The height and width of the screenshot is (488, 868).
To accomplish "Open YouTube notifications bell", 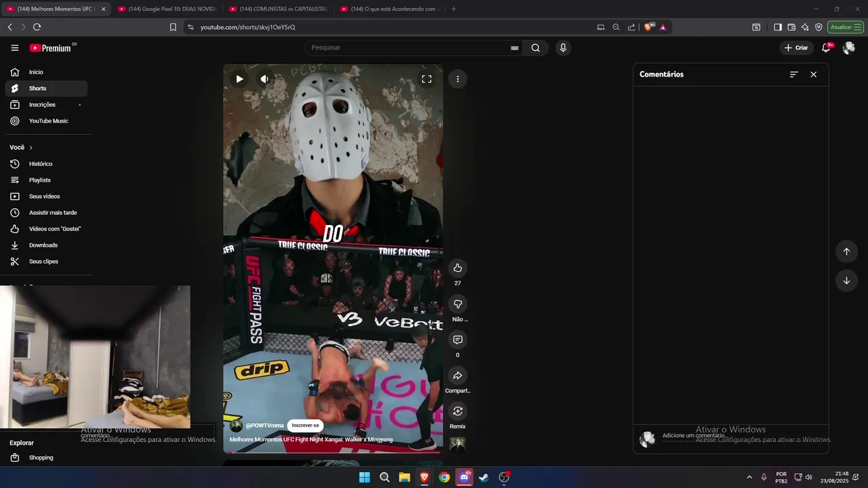I will pyautogui.click(x=826, y=47).
